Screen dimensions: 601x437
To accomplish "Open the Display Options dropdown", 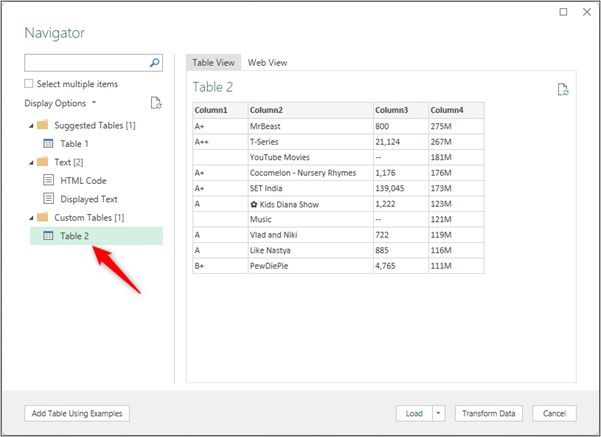I will pos(61,103).
